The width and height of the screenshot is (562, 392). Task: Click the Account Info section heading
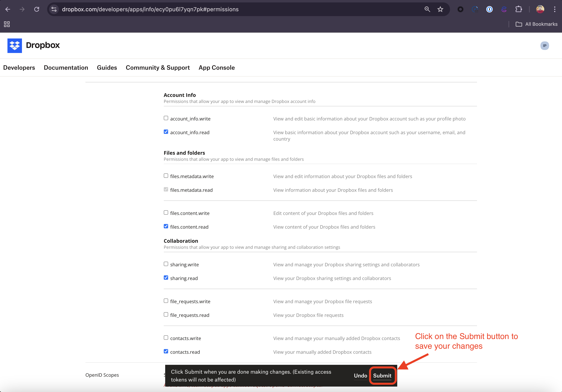pyautogui.click(x=180, y=95)
